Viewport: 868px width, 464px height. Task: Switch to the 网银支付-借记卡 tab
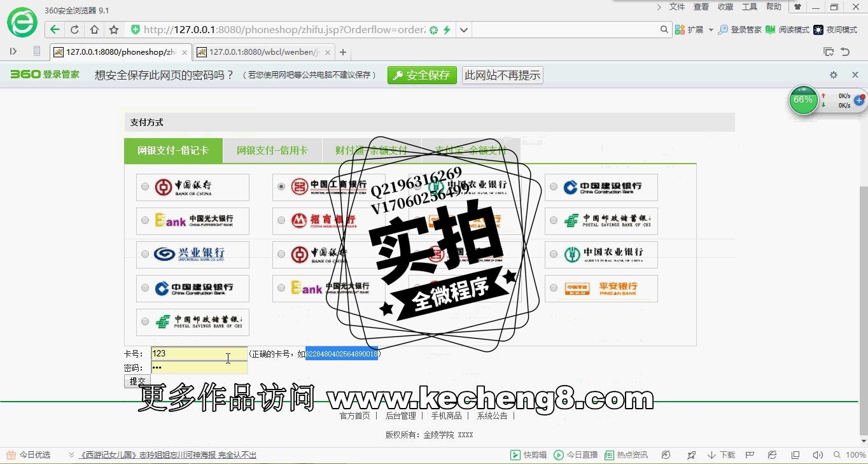(173, 151)
